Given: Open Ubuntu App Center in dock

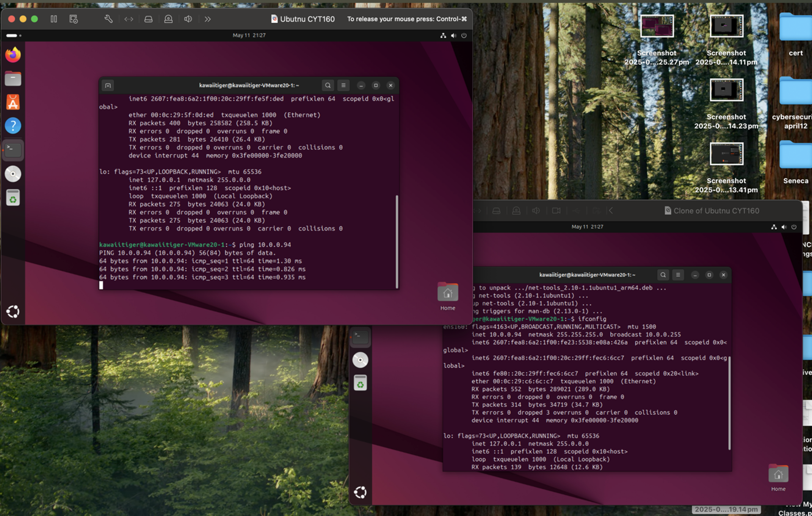Looking at the screenshot, I should (13, 102).
